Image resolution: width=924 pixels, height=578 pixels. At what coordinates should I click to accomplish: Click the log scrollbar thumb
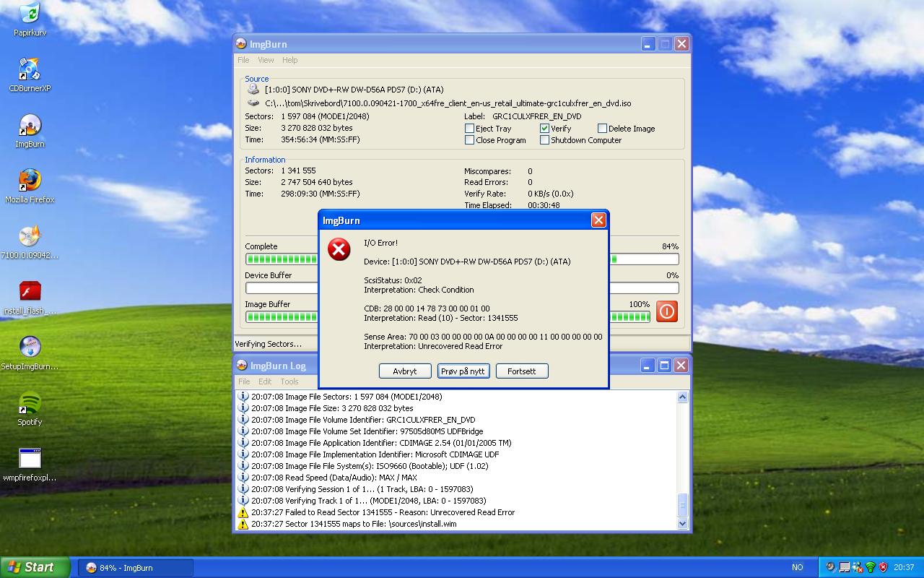[682, 504]
